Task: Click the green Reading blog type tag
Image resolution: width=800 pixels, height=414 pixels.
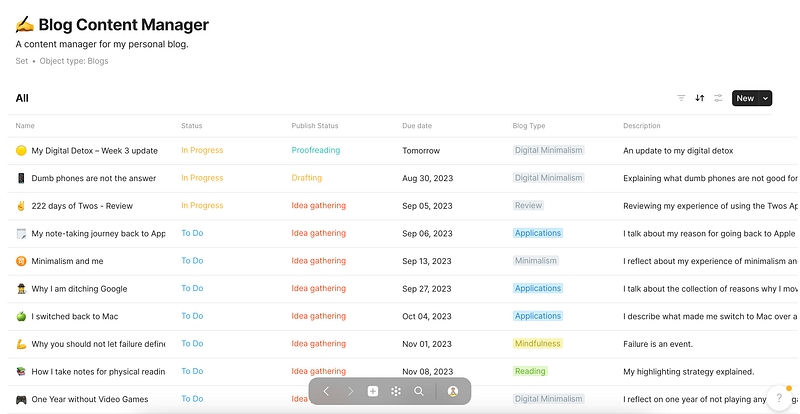Action: pos(530,371)
